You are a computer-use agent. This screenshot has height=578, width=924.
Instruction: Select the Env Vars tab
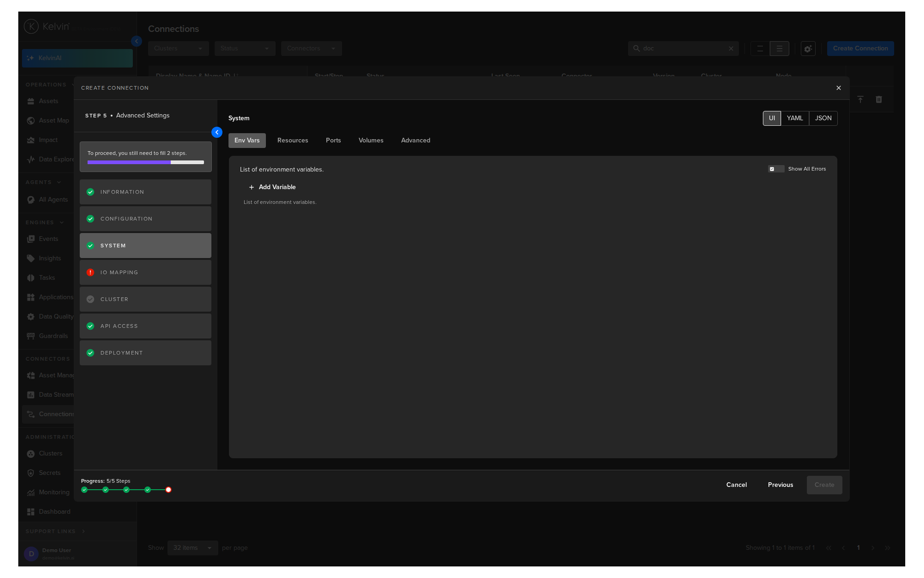[247, 141]
